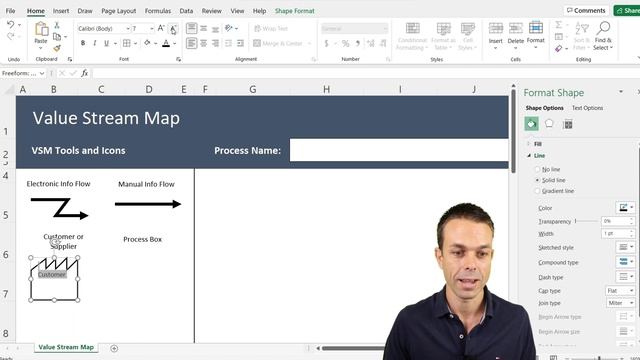Click the Middle Align icon
The height and width of the screenshot is (360, 640).
point(203,28)
